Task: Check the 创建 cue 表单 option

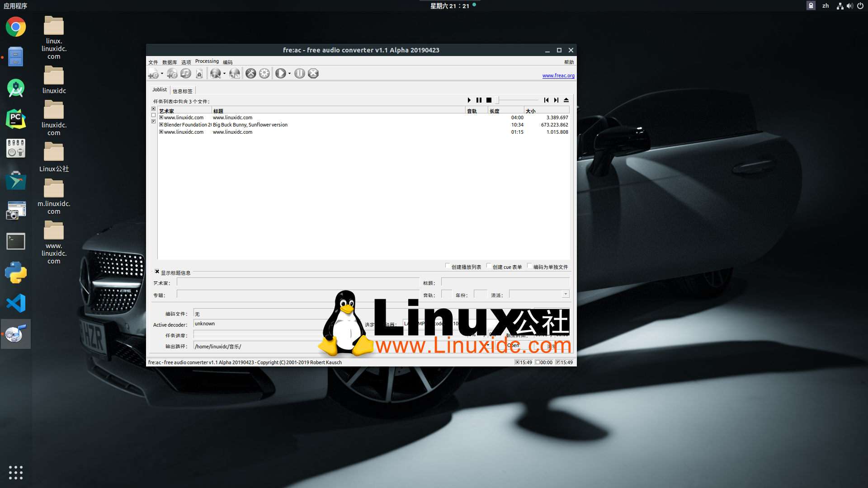Action: 489,266
